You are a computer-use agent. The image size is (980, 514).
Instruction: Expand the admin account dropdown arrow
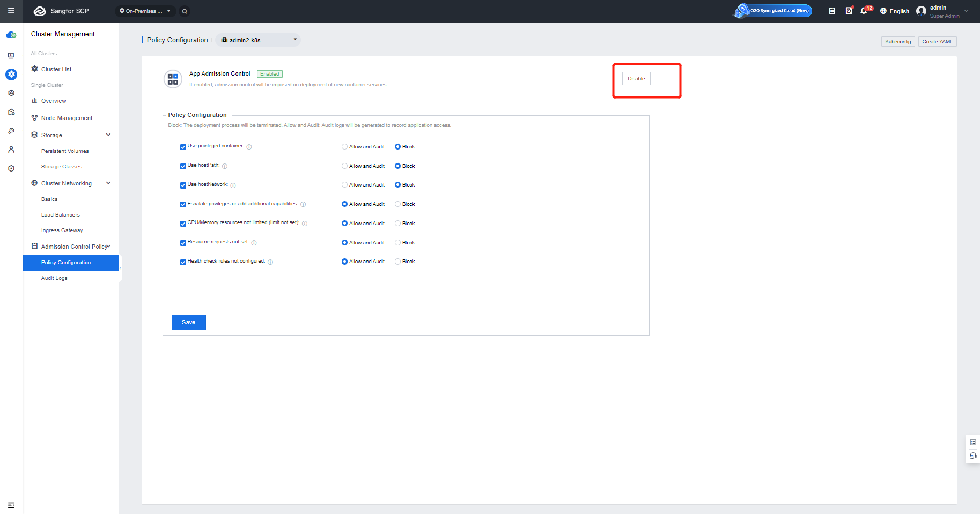967,11
